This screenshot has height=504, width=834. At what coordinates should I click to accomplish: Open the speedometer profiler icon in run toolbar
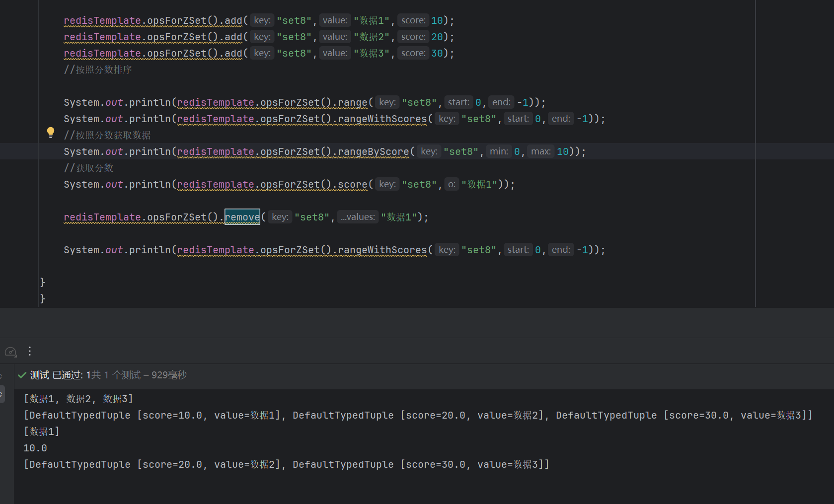click(x=10, y=352)
